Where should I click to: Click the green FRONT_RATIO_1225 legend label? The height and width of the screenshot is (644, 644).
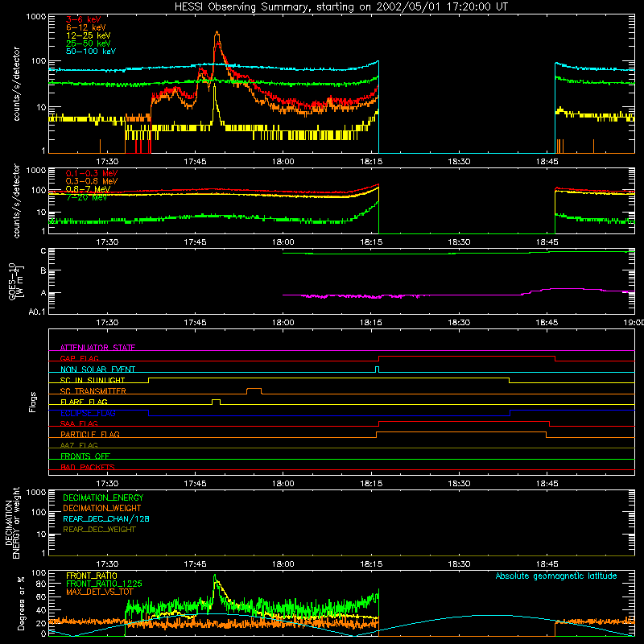pyautogui.click(x=104, y=584)
